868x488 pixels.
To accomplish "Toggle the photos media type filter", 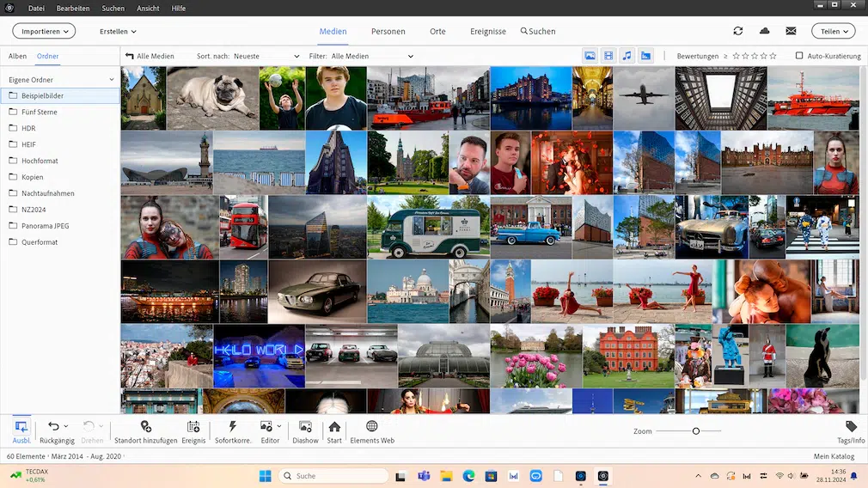I will coord(590,56).
